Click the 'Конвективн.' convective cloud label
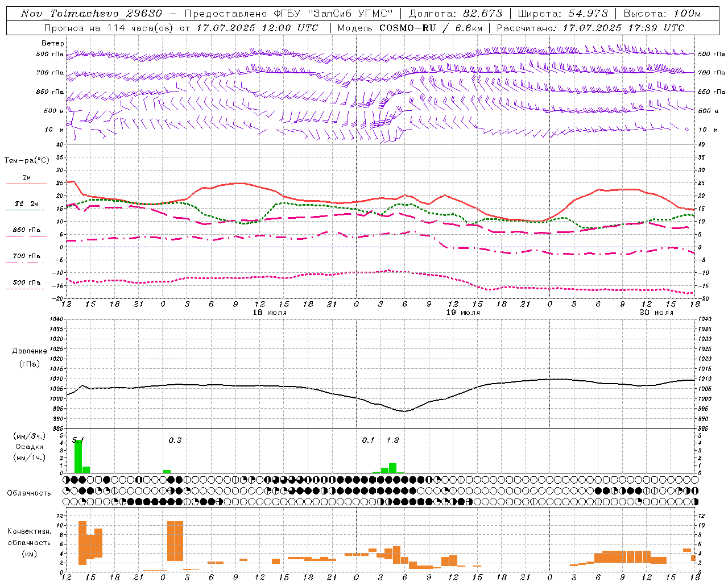The image size is (728, 582). coord(29,531)
